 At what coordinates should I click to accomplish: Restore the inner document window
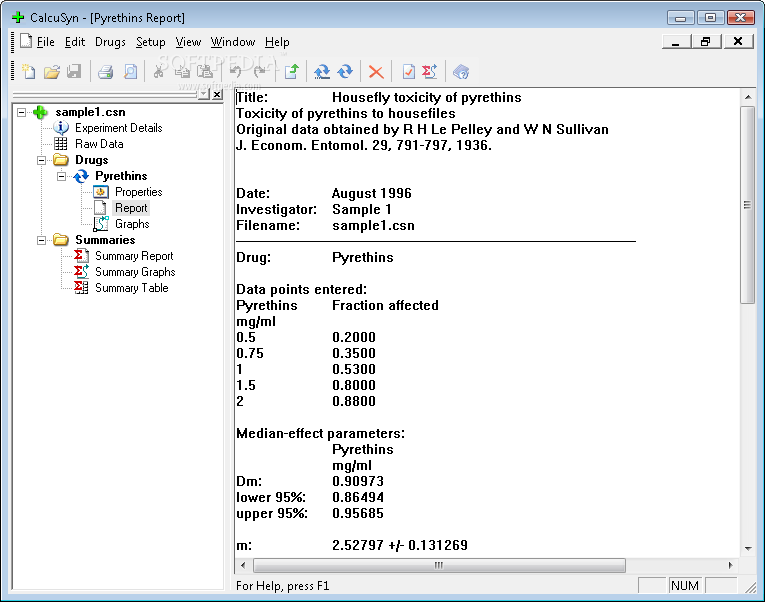706,42
